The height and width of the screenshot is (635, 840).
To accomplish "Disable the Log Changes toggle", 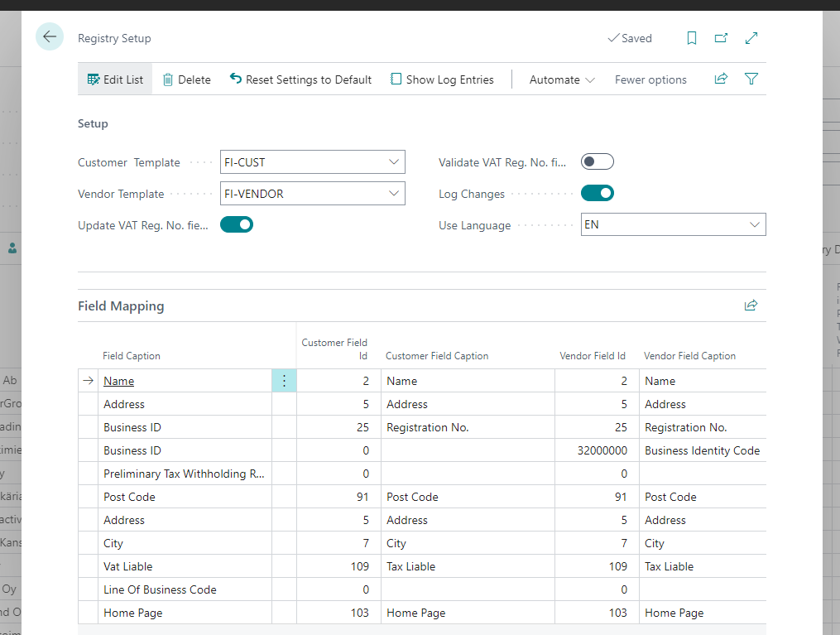I will [x=598, y=193].
